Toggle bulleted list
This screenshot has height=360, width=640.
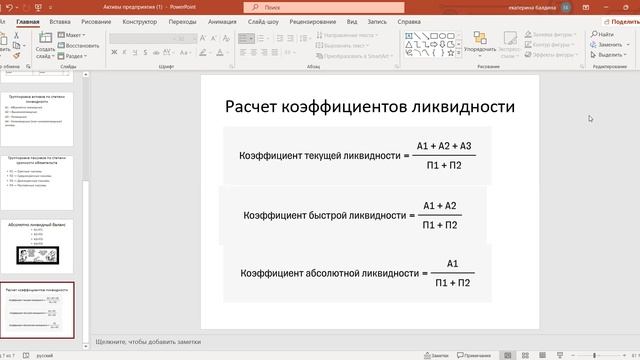coord(244,38)
